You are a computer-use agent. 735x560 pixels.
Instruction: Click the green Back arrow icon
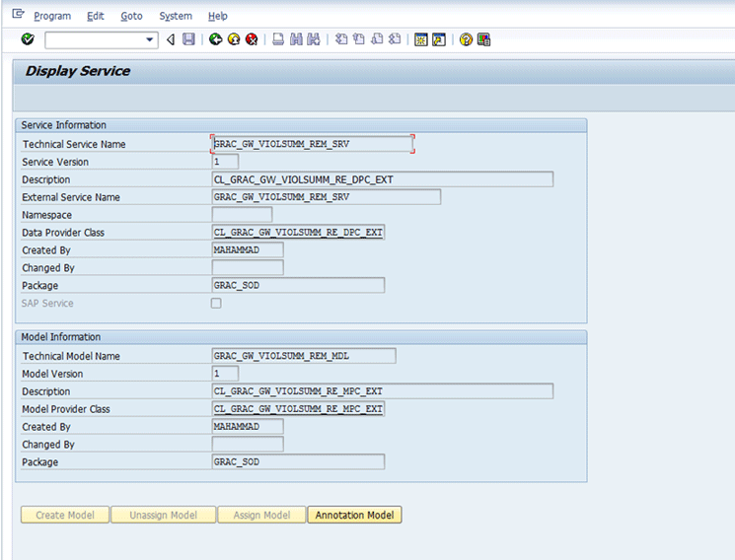(215, 39)
